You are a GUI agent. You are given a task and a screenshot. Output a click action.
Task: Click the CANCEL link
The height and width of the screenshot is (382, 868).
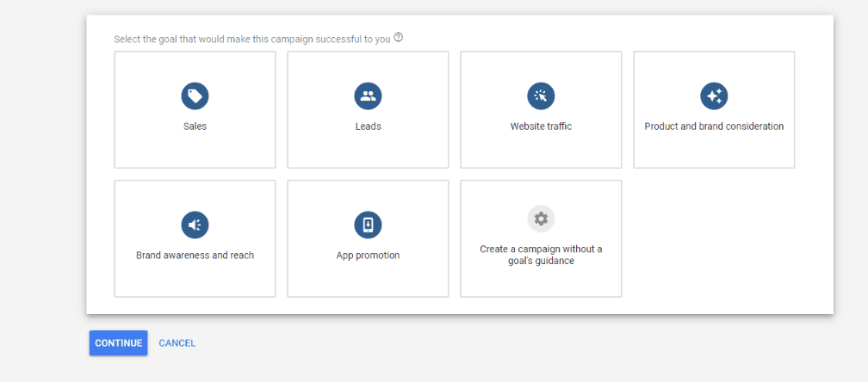pyautogui.click(x=177, y=343)
